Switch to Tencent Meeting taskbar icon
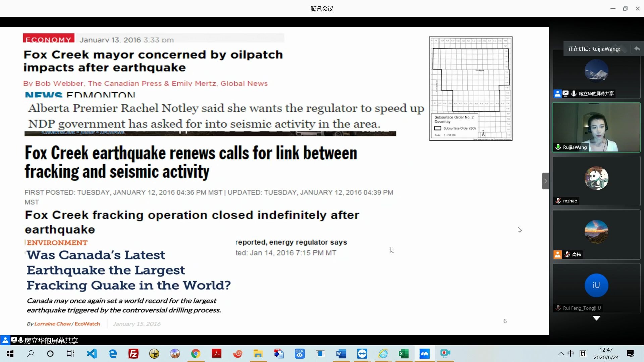Viewport: 644px width, 362px height. (425, 354)
